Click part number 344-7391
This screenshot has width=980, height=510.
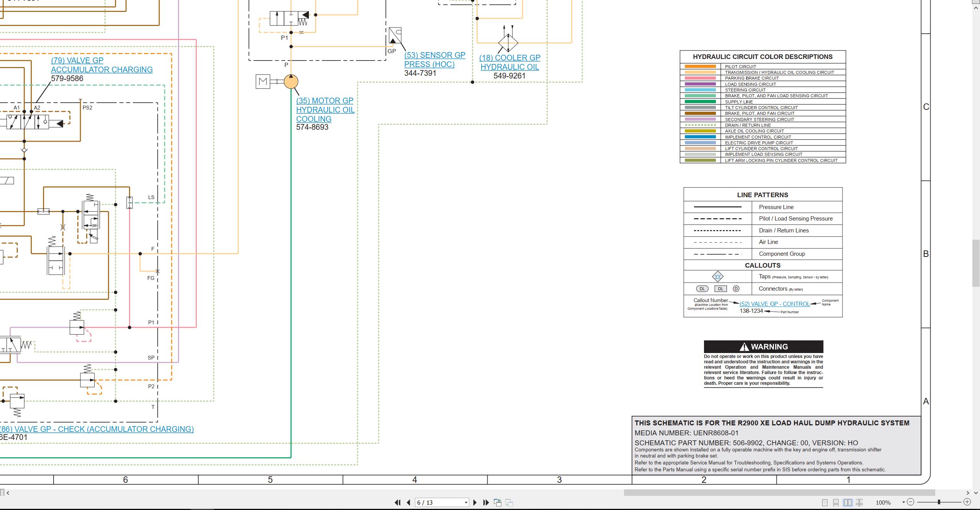click(420, 73)
